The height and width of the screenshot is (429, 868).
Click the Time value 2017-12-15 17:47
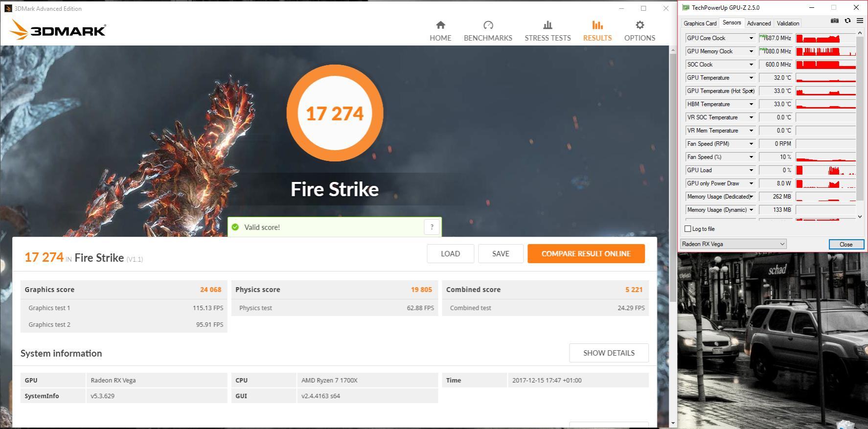coord(547,380)
